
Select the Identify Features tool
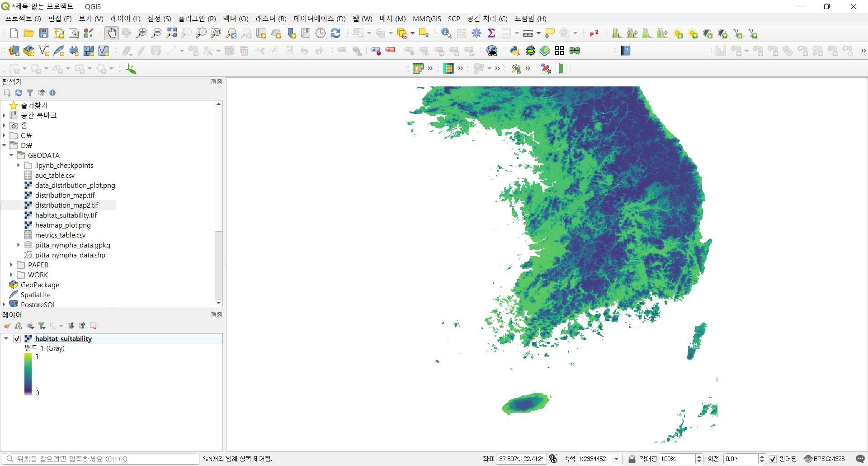(x=447, y=33)
